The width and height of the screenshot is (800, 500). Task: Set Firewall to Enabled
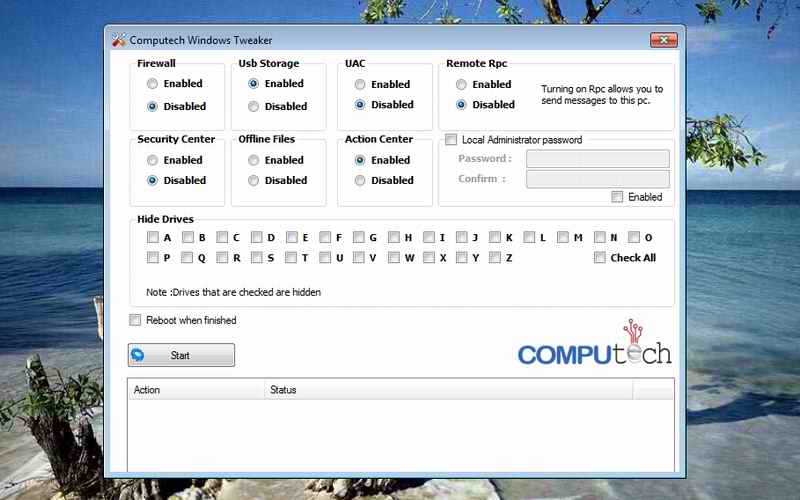click(152, 84)
